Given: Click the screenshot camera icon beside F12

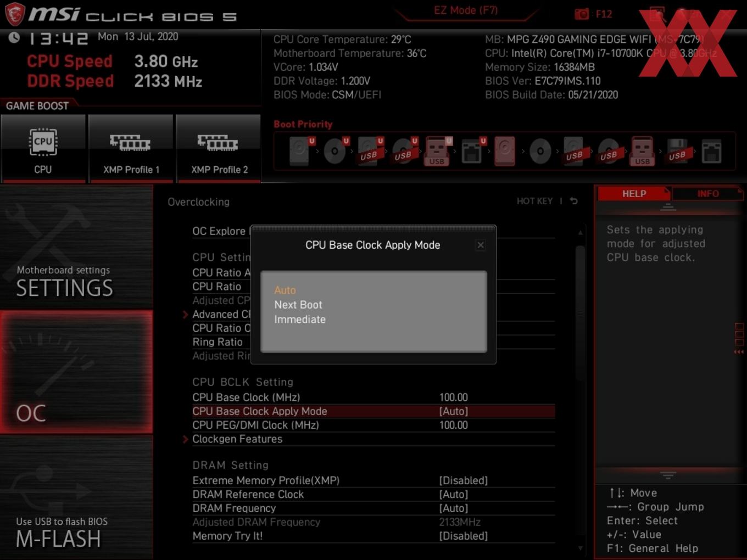Looking at the screenshot, I should (582, 14).
